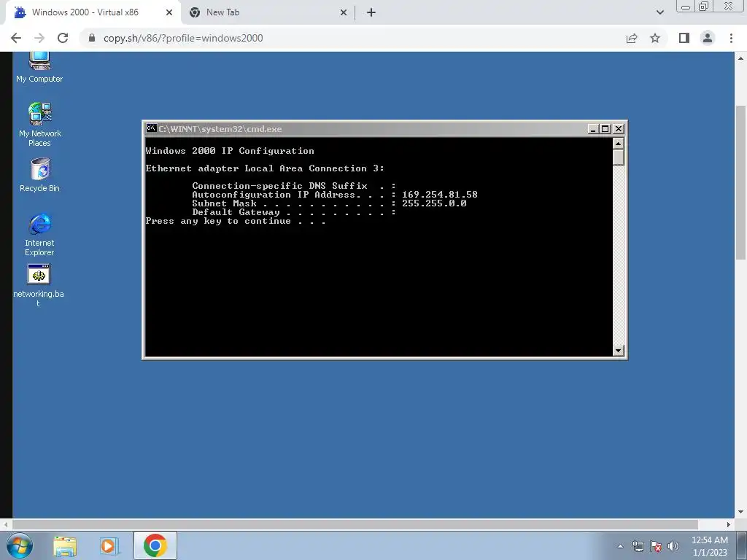Click cmd.exe scrollbar down arrow
747x560 pixels.
[x=619, y=351]
